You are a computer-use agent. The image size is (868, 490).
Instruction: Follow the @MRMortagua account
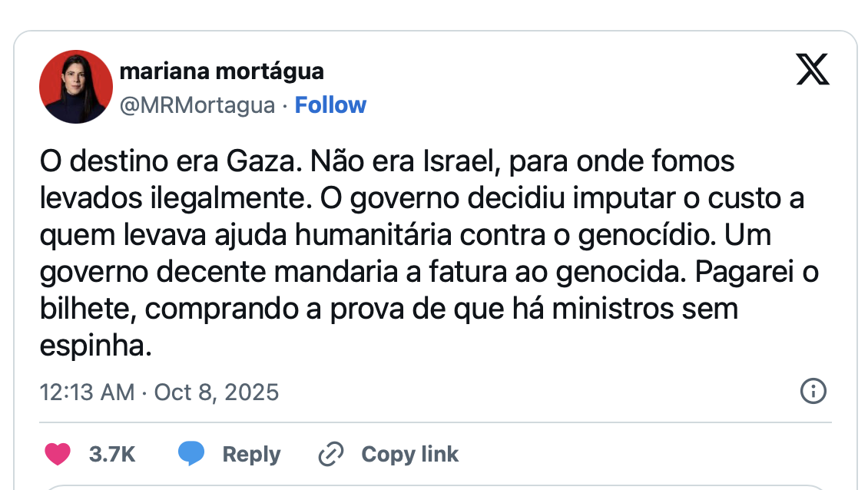coord(330,104)
